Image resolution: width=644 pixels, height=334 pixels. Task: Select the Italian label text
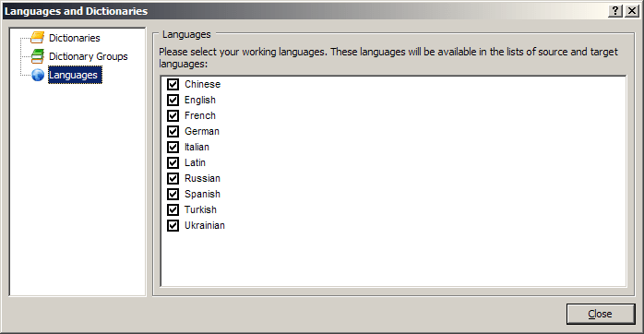click(197, 147)
